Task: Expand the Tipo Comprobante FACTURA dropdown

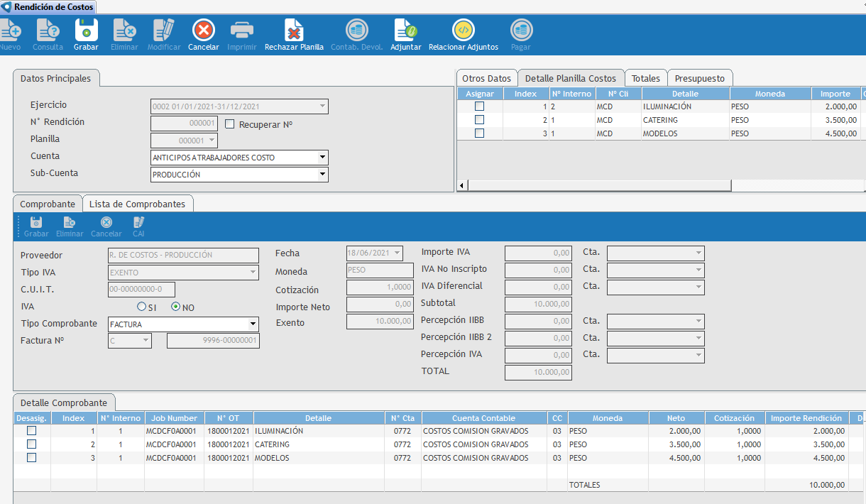Action: point(253,324)
